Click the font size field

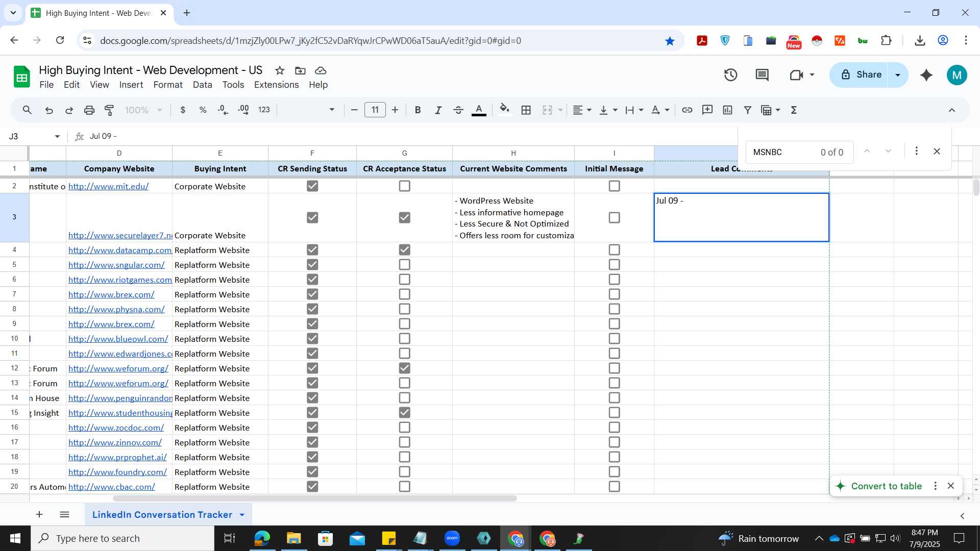tap(375, 110)
